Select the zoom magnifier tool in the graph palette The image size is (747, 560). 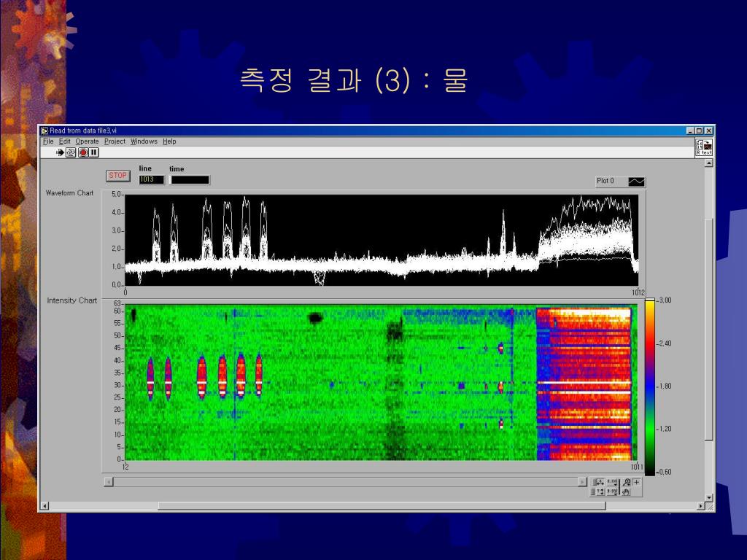[x=626, y=482]
